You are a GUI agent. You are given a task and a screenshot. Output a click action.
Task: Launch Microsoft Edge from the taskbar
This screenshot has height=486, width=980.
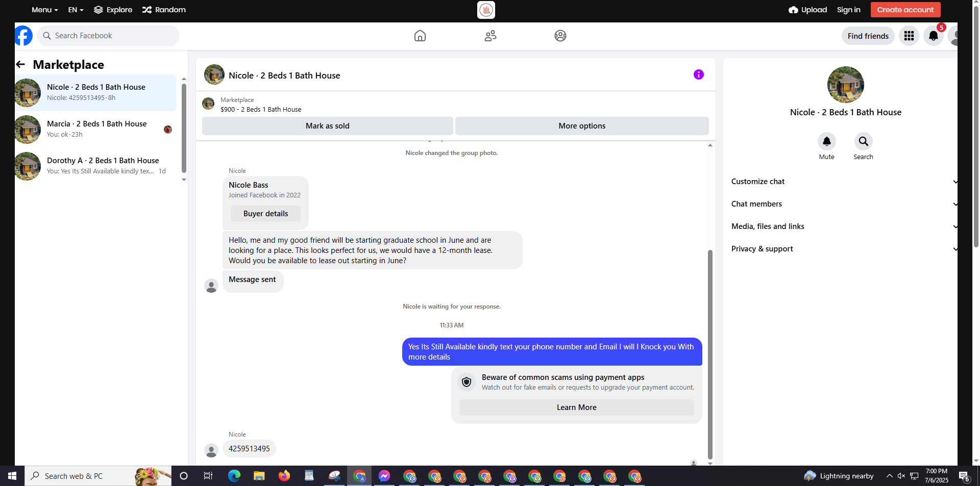[x=234, y=476]
